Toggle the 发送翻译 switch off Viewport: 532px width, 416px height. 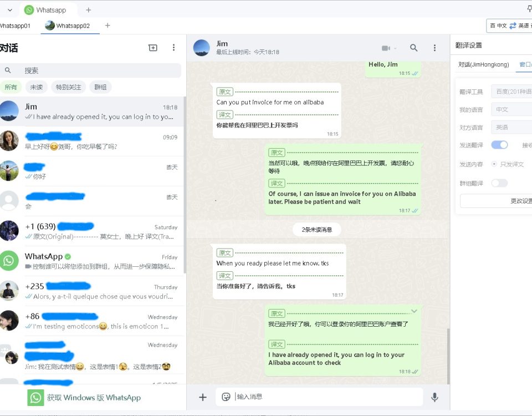[499, 145]
